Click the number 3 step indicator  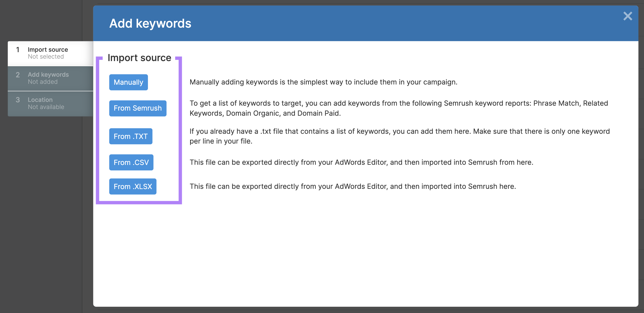point(18,100)
